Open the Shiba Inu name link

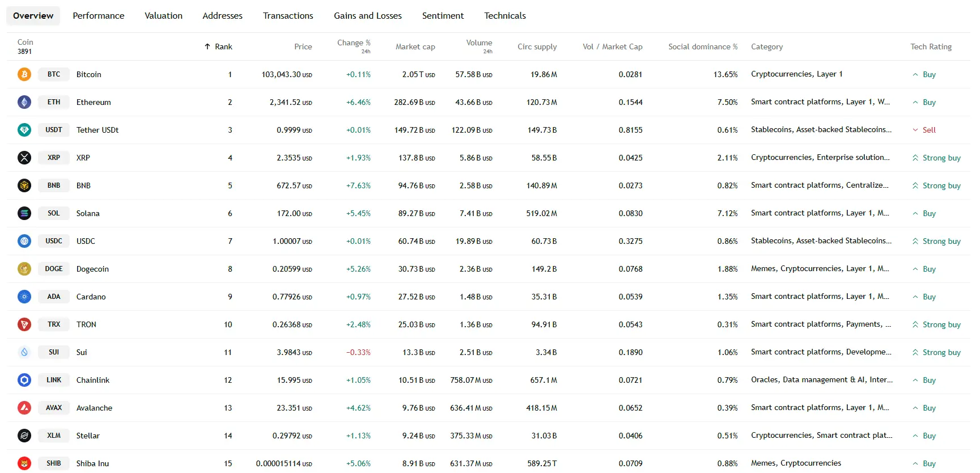93,463
